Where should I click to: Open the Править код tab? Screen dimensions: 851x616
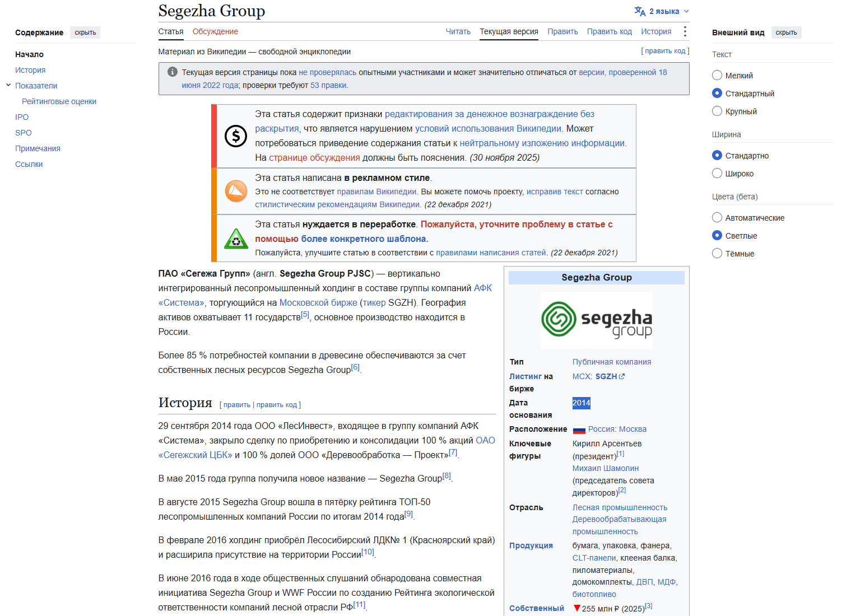(x=609, y=31)
